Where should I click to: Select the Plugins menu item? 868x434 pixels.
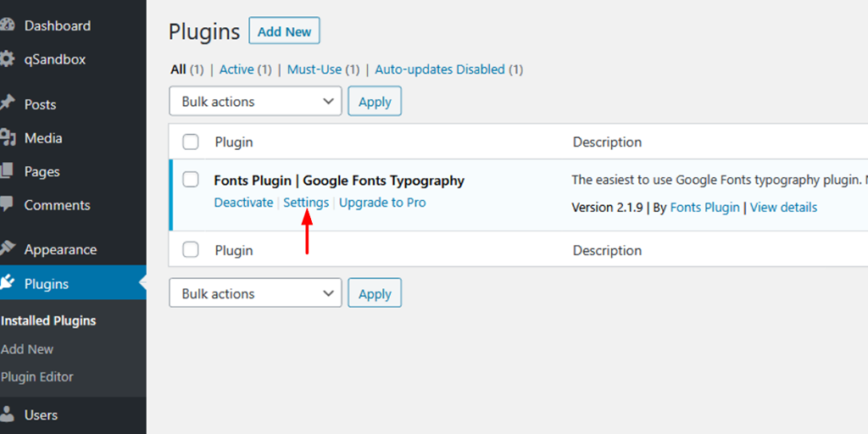tap(47, 284)
